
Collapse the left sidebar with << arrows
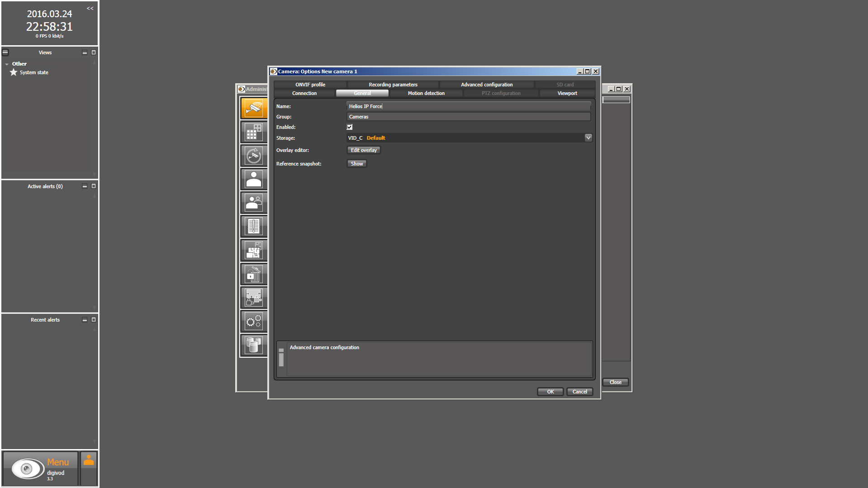coord(90,8)
